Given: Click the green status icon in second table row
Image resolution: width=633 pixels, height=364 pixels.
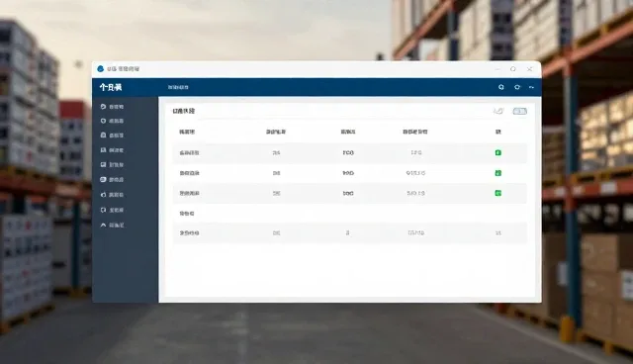Looking at the screenshot, I should [x=498, y=173].
